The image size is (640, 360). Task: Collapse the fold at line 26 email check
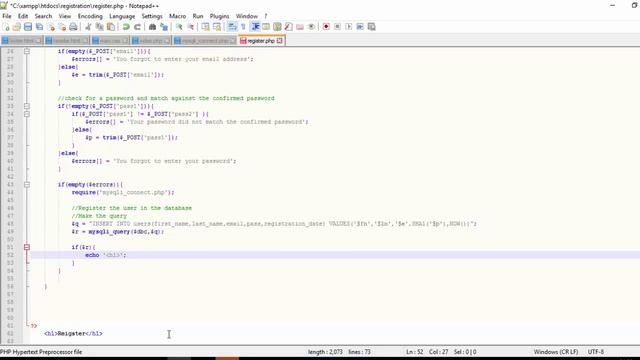27,51
